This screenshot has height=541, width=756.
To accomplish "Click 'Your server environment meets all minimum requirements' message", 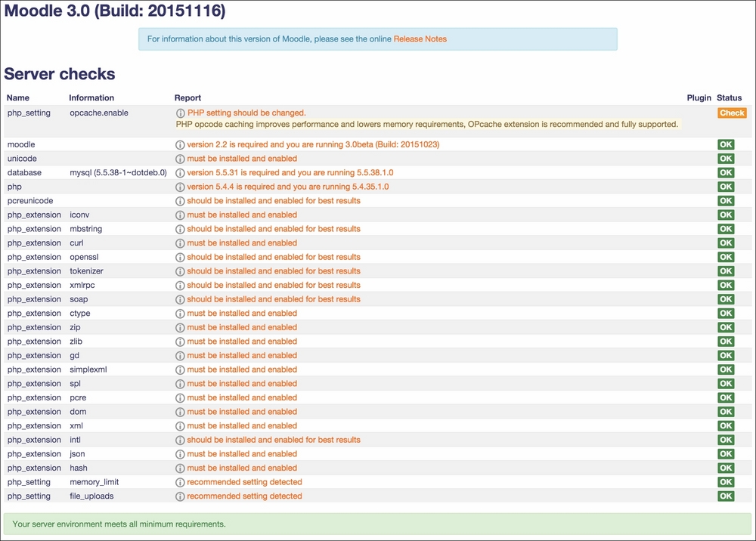I will pyautogui.click(x=119, y=524).
